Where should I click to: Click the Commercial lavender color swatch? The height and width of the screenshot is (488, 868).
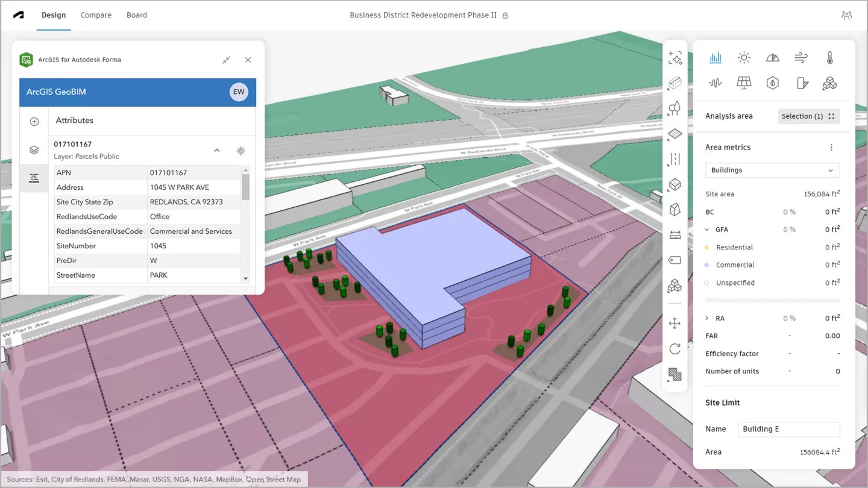(707, 265)
